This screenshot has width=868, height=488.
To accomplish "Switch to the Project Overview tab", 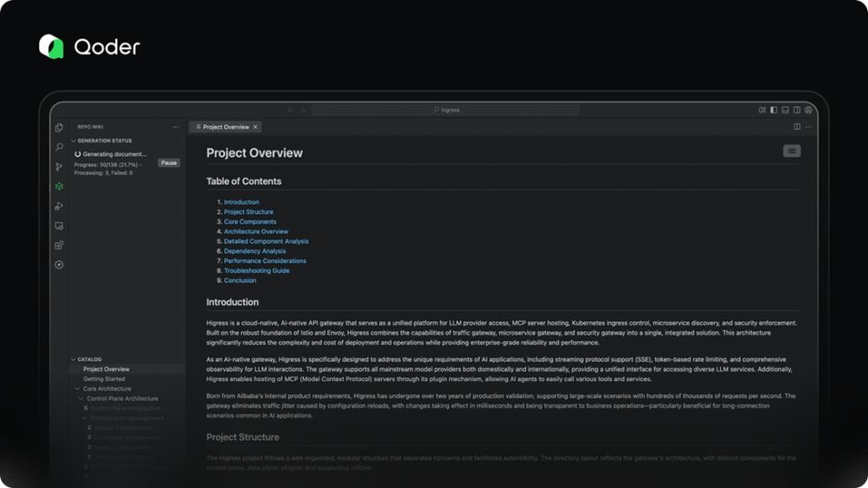I will pyautogui.click(x=225, y=127).
